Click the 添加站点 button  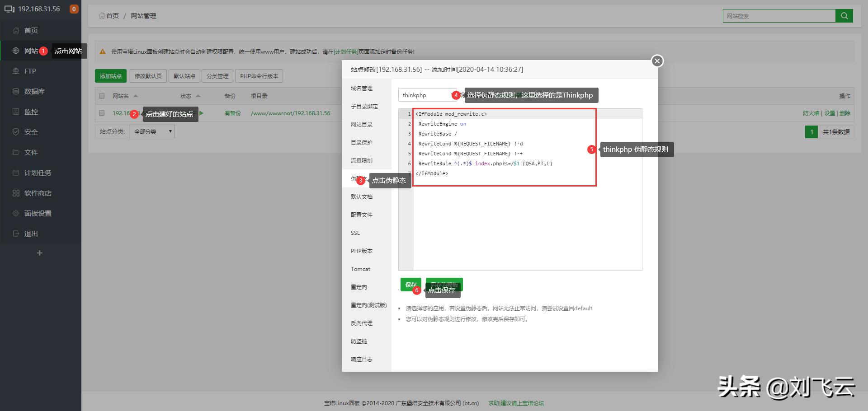pyautogui.click(x=110, y=75)
